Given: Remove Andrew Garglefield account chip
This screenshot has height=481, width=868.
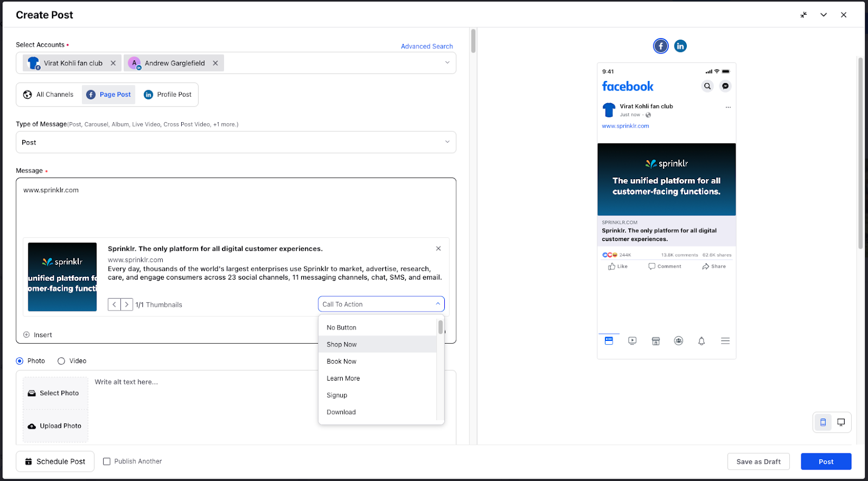Looking at the screenshot, I should 215,63.
